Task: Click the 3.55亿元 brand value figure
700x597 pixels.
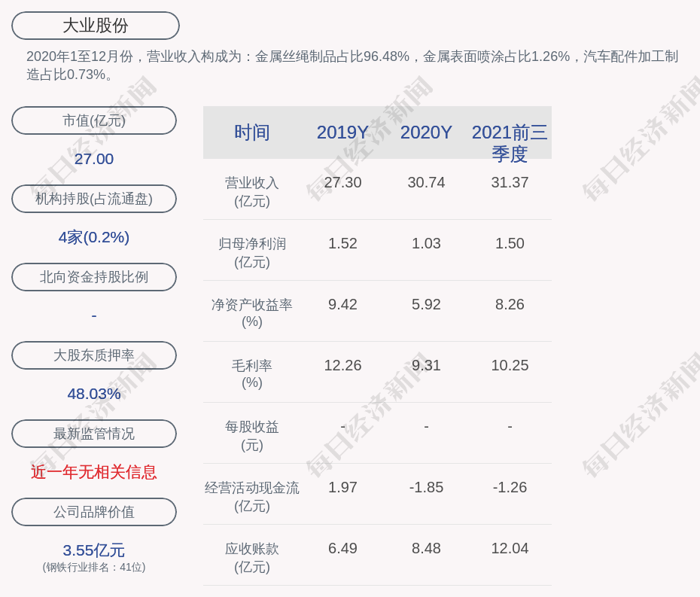Action: pos(94,550)
